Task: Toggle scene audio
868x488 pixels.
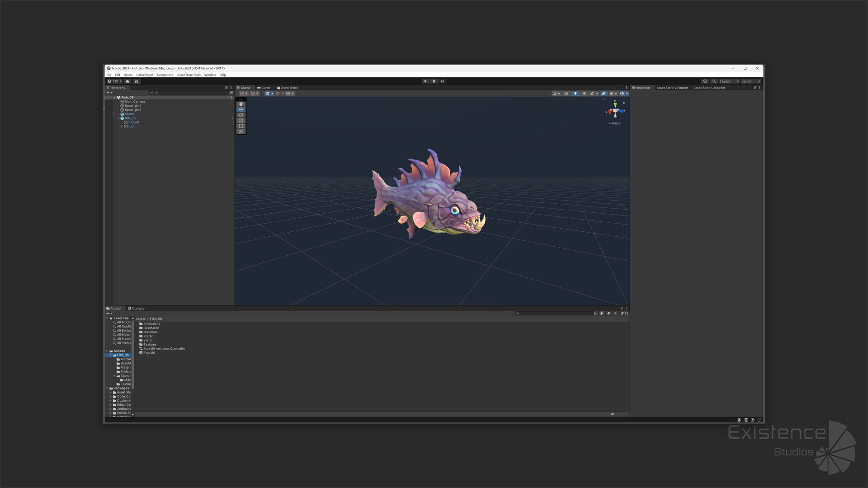Action: (x=584, y=94)
